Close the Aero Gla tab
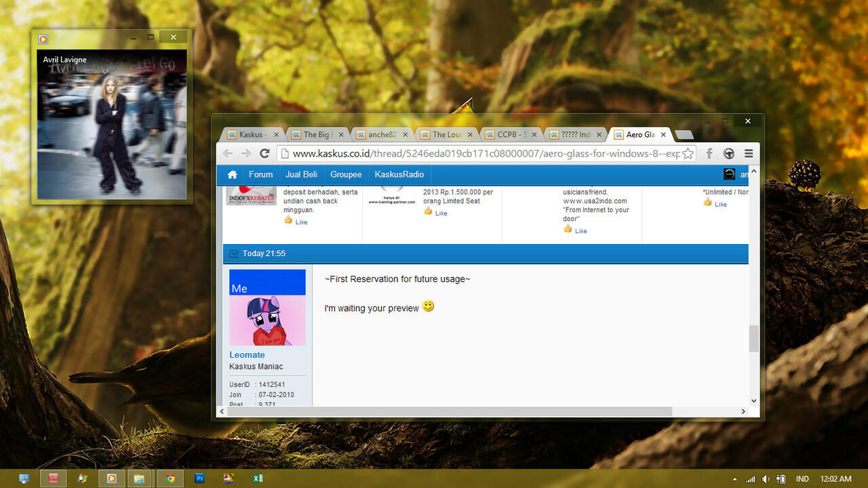 click(x=663, y=135)
